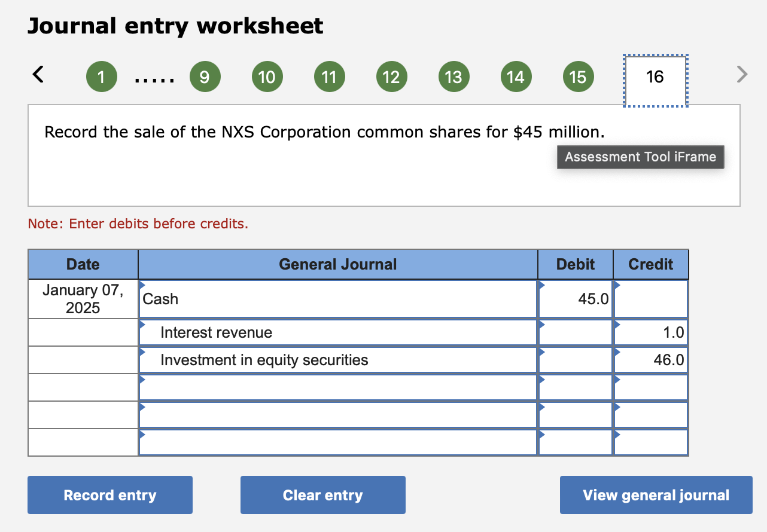Click the Debit cell showing 45.0
This screenshot has height=532, width=767.
coord(574,299)
